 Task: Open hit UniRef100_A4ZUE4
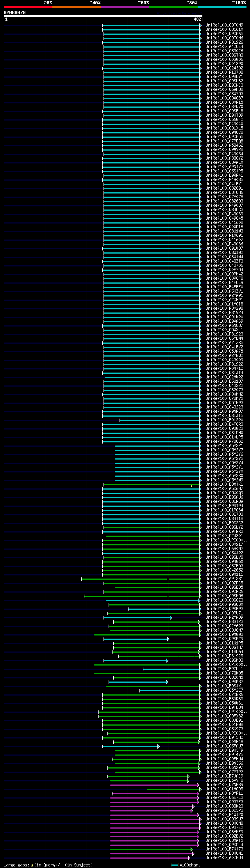coord(224,46)
